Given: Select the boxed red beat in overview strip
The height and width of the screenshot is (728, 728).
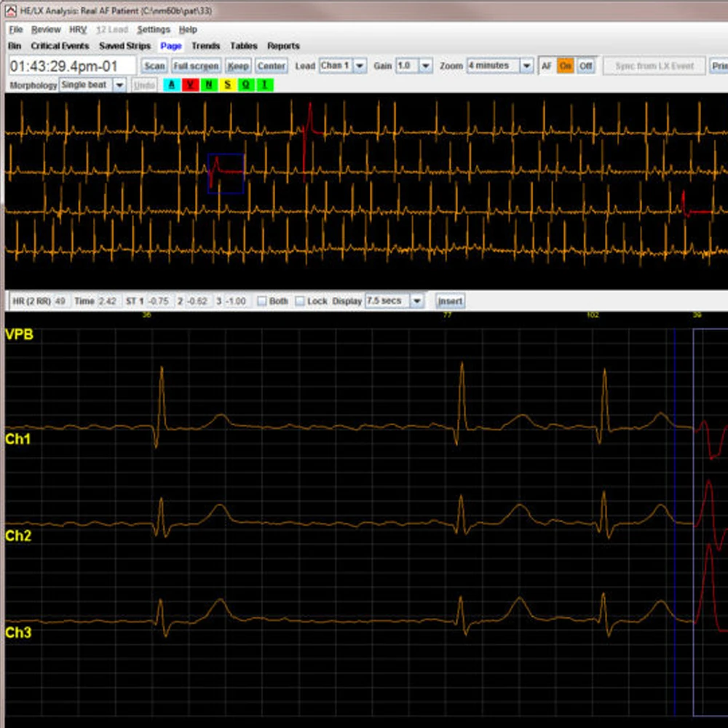Looking at the screenshot, I should pos(225,173).
